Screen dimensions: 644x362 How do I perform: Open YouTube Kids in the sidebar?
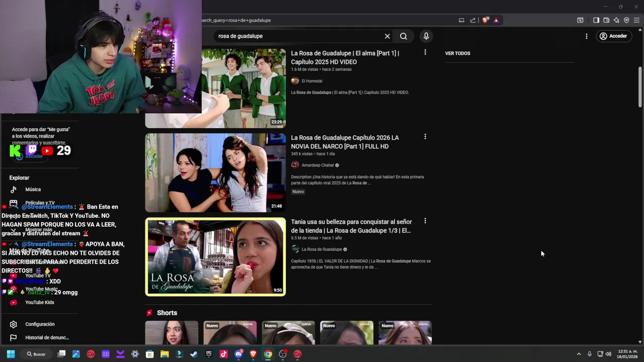tap(40, 303)
